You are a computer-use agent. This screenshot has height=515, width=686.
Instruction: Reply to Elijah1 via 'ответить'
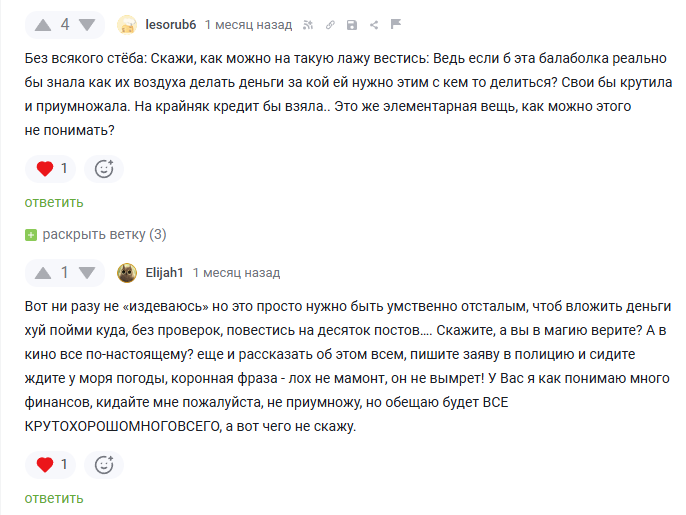click(54, 498)
